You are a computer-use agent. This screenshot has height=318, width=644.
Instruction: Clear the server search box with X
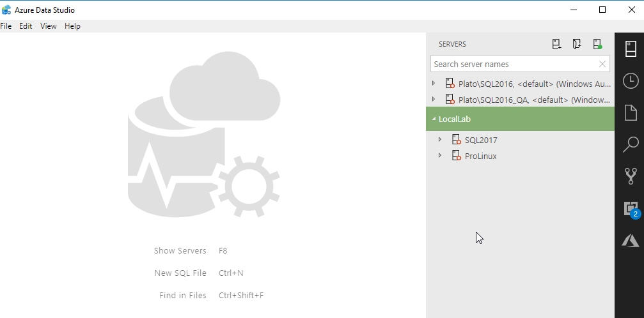pyautogui.click(x=602, y=64)
